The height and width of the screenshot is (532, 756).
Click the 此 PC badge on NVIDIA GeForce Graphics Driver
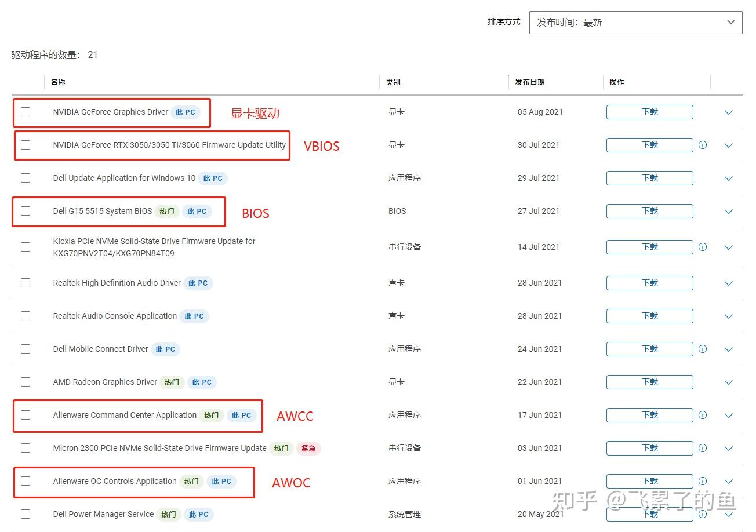(185, 112)
